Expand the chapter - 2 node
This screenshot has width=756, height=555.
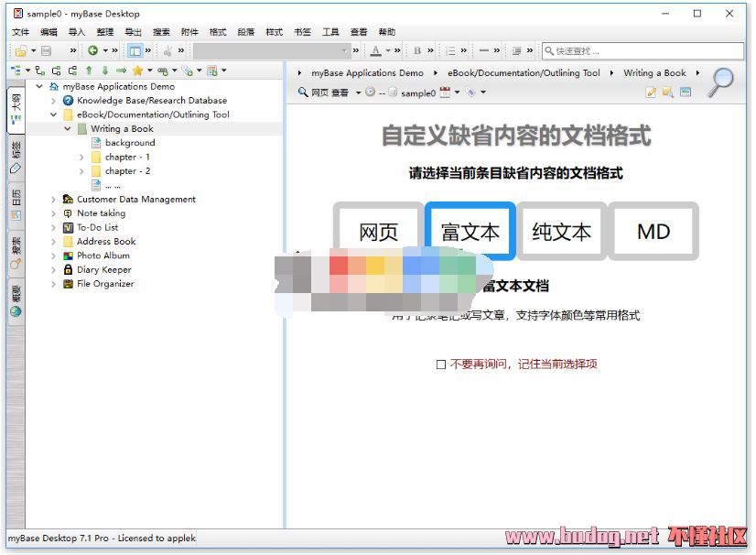81,171
